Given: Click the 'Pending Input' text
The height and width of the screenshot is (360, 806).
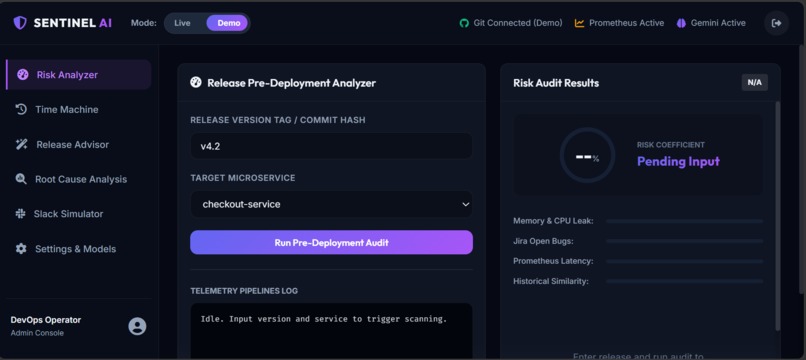Looking at the screenshot, I should pyautogui.click(x=678, y=161).
